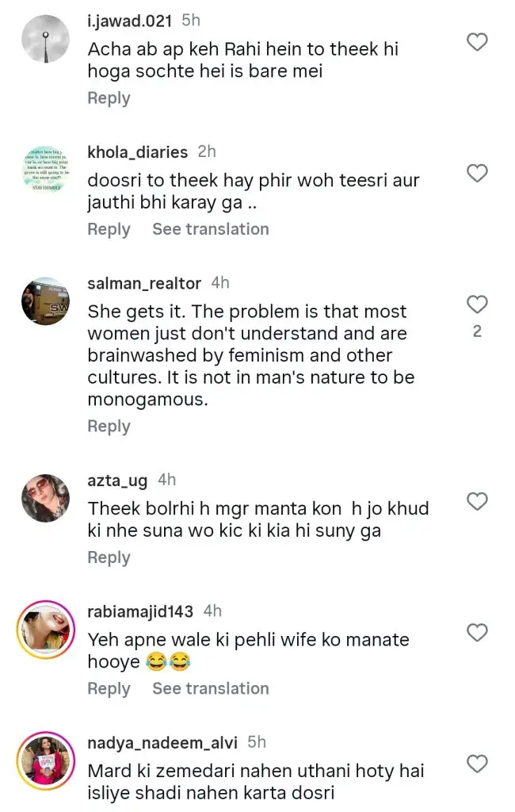See translation of khola_diaries' comment
Viewport: 515px width, 812px height.
tap(211, 229)
